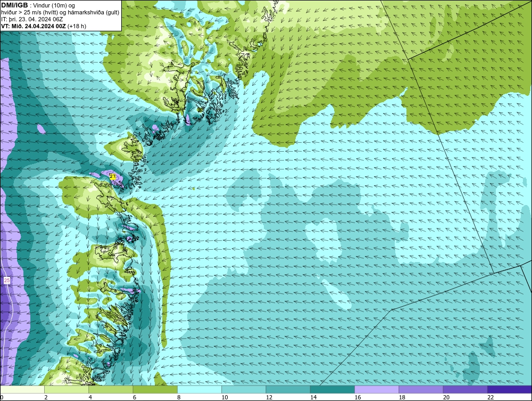Click the 12–14 m/s teal legend swatch
The height and width of the screenshot is (401, 532).
(x=288, y=389)
